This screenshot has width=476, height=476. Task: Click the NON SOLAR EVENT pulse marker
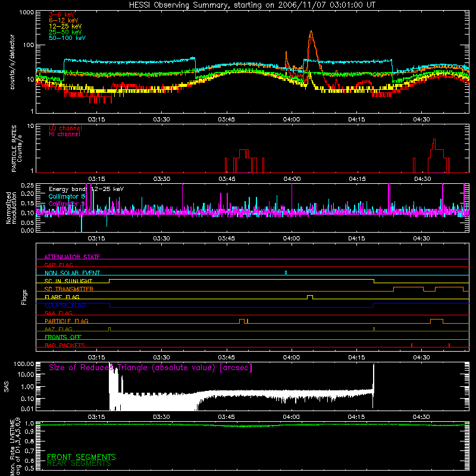tap(286, 273)
